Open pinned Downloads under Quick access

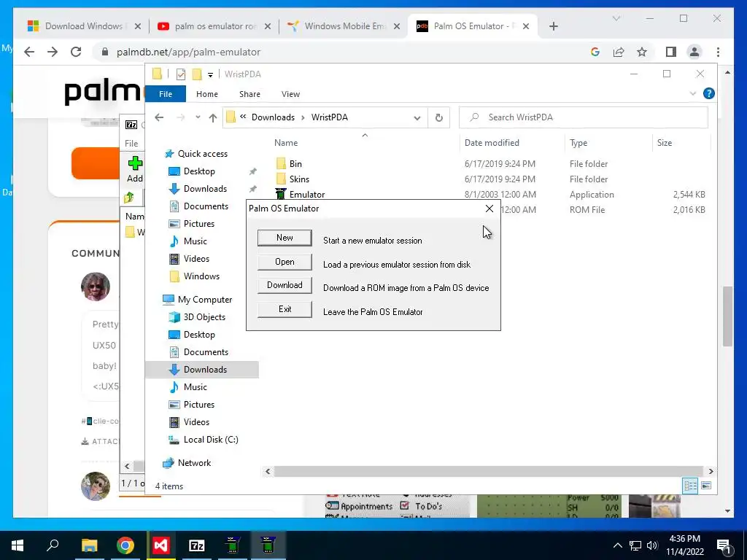[205, 189]
